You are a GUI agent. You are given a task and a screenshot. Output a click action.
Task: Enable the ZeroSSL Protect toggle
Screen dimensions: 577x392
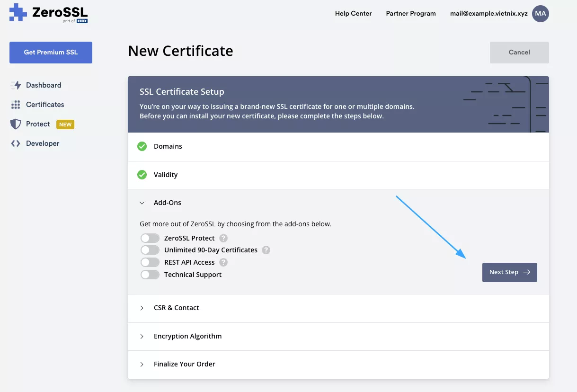click(x=150, y=238)
